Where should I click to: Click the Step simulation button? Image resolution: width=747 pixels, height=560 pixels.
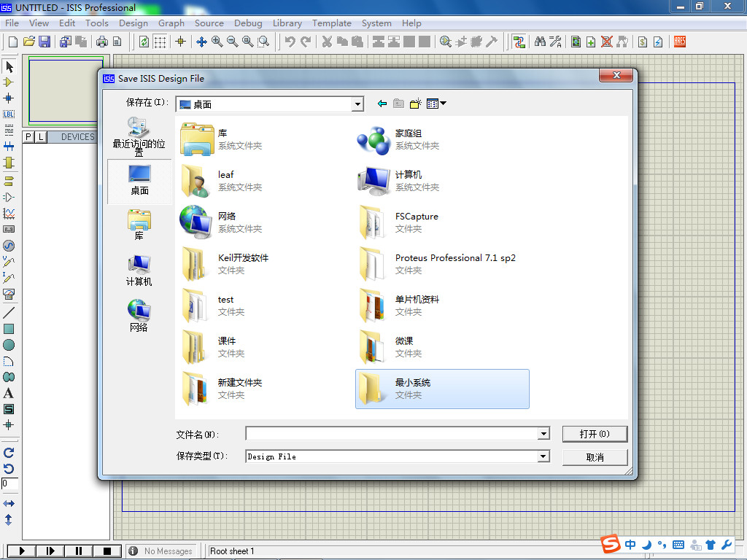click(x=50, y=551)
